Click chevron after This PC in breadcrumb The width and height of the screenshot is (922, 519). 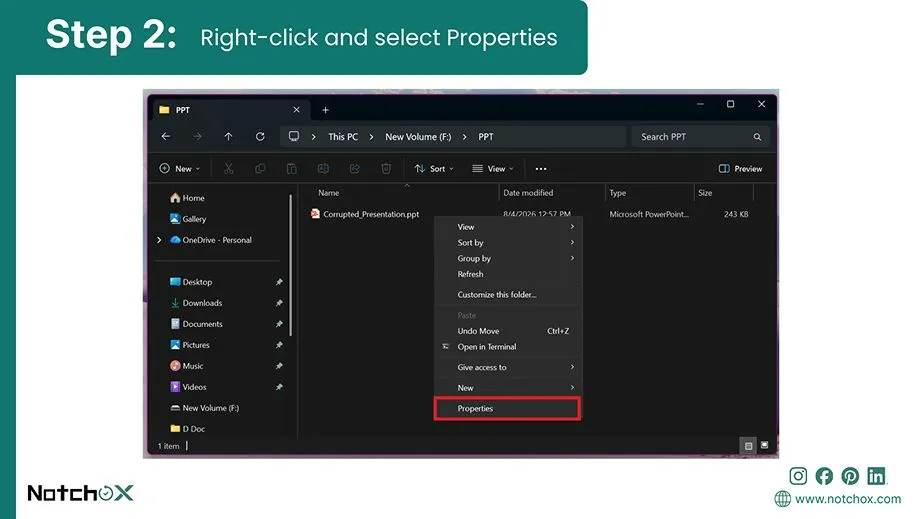[x=372, y=137]
